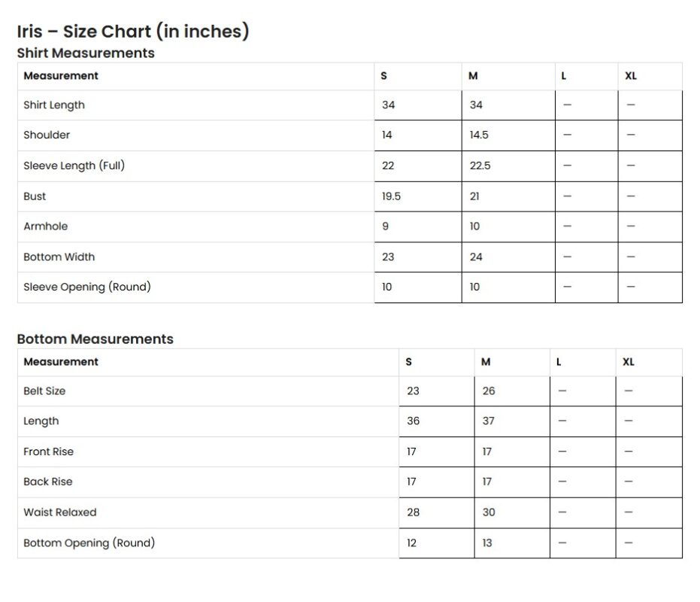Click the 'Front Rise' row label
The height and width of the screenshot is (602, 700).
[x=48, y=452]
